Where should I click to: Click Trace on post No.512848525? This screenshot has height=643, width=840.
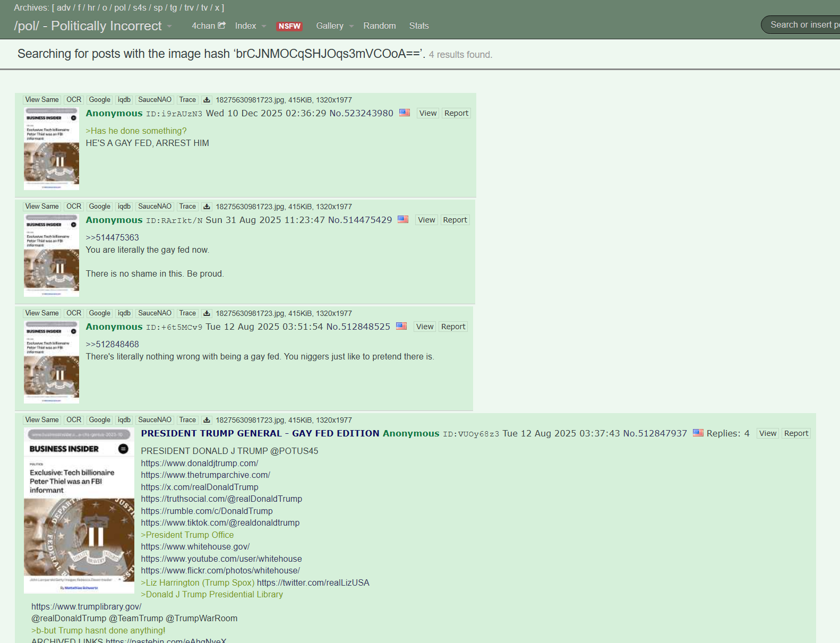pos(187,313)
